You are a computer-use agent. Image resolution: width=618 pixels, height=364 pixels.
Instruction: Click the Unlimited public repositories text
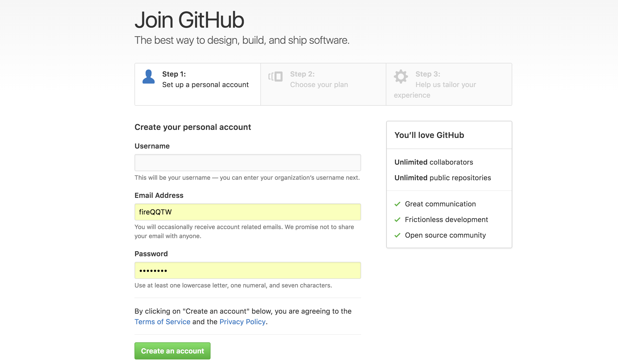tap(442, 178)
